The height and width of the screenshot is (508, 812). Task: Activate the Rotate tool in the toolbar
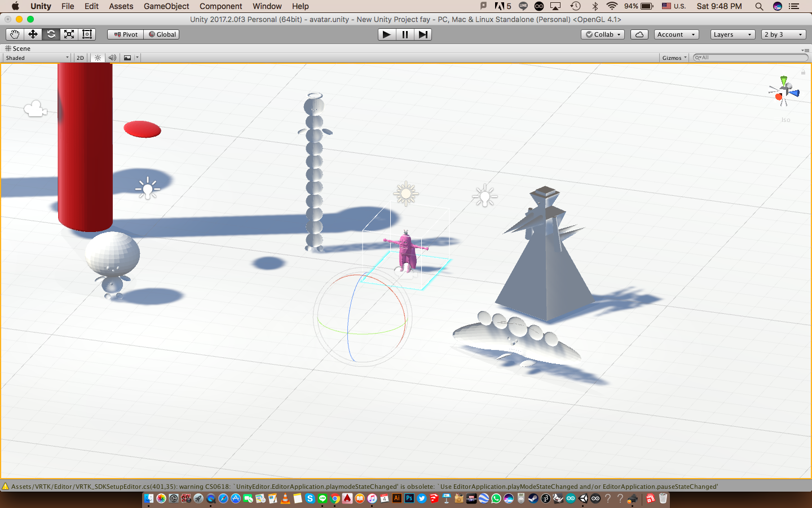51,34
